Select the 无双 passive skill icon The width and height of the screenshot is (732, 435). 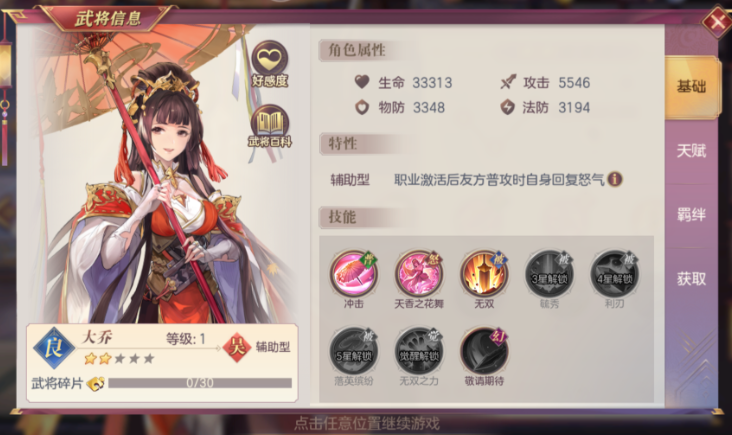click(484, 274)
